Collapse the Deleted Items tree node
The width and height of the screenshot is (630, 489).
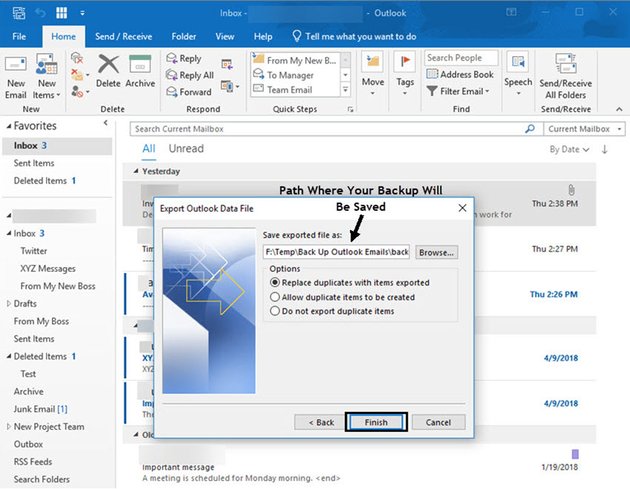tap(9, 356)
